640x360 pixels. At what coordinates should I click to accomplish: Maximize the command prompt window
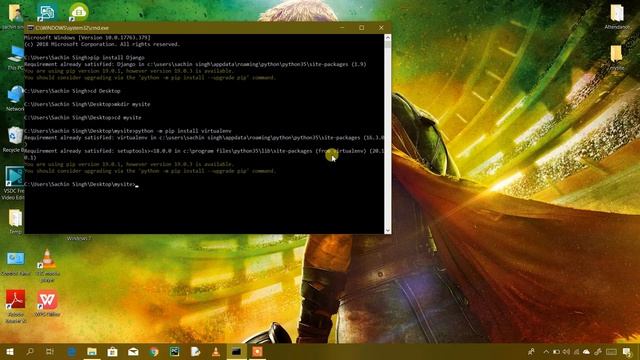coord(362,28)
